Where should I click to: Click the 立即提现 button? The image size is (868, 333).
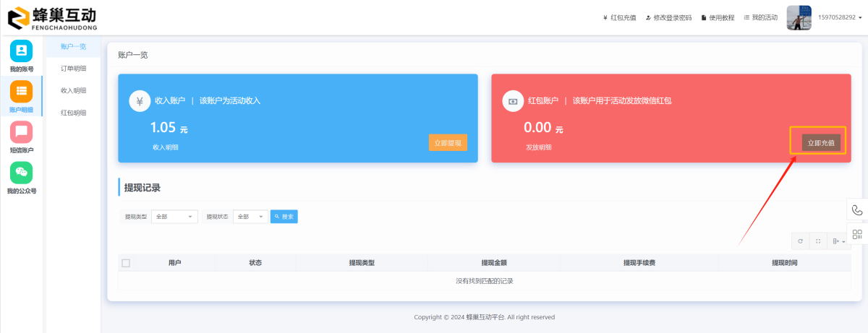(x=448, y=143)
